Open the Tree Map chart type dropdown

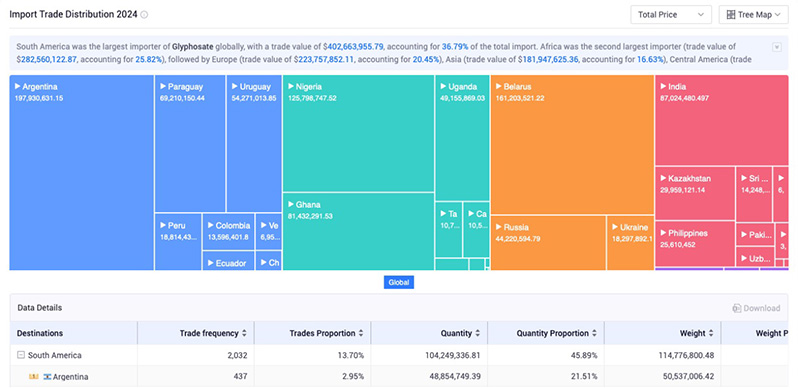[753, 15]
